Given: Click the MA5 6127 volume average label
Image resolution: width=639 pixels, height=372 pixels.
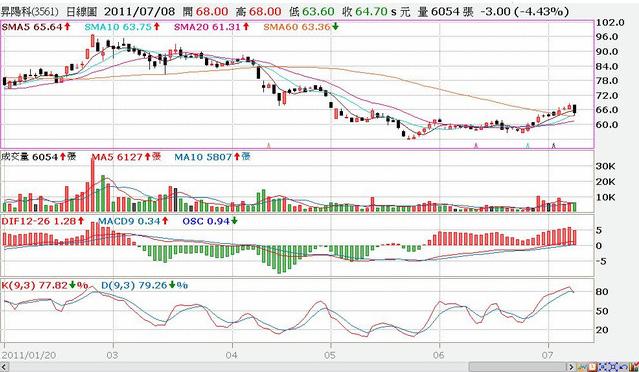Looking at the screenshot, I should (x=126, y=156).
